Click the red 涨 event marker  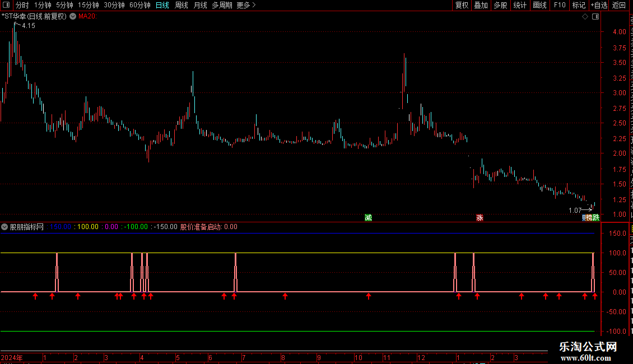pyautogui.click(x=480, y=217)
